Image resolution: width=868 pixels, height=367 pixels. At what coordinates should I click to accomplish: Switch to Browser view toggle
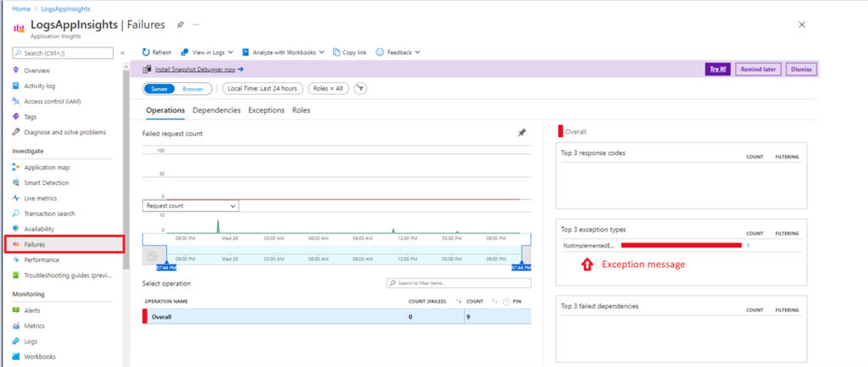[x=193, y=88]
